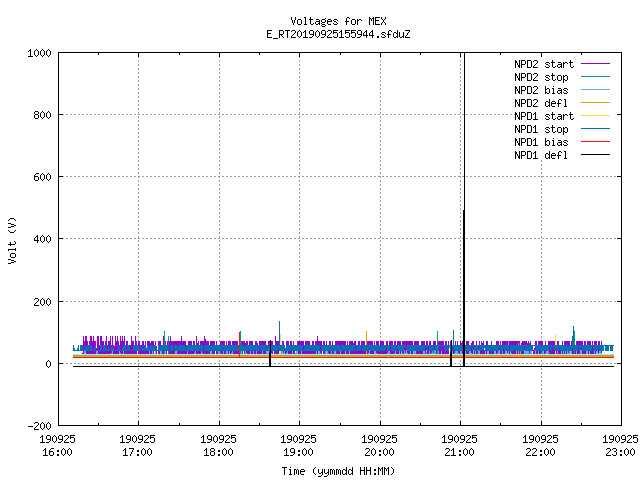Click the y-axis value 800

click(x=42, y=116)
